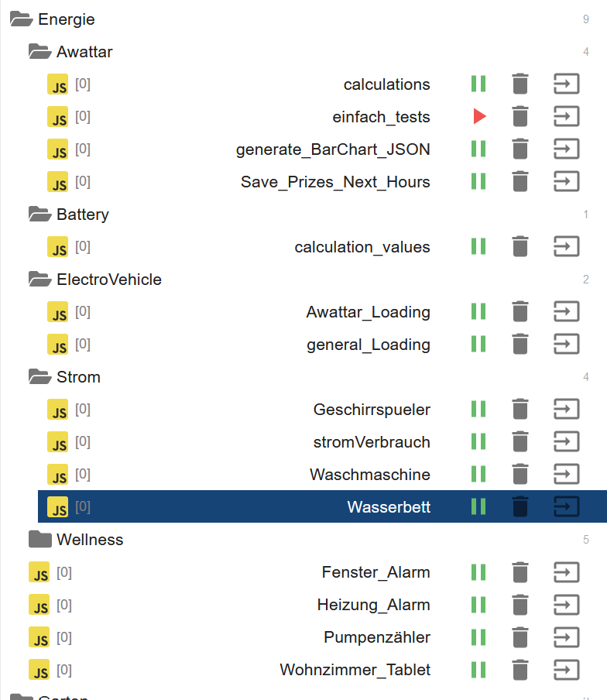Click trash icon next to Save_Prizes_Next_Hours
Viewport: 607px width, 700px height.
point(520,181)
